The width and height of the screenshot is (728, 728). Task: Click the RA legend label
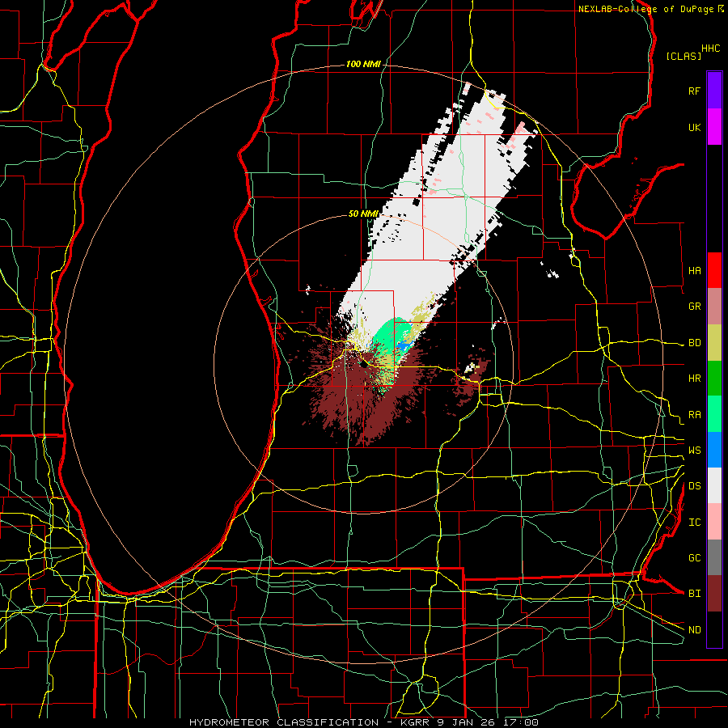[694, 415]
